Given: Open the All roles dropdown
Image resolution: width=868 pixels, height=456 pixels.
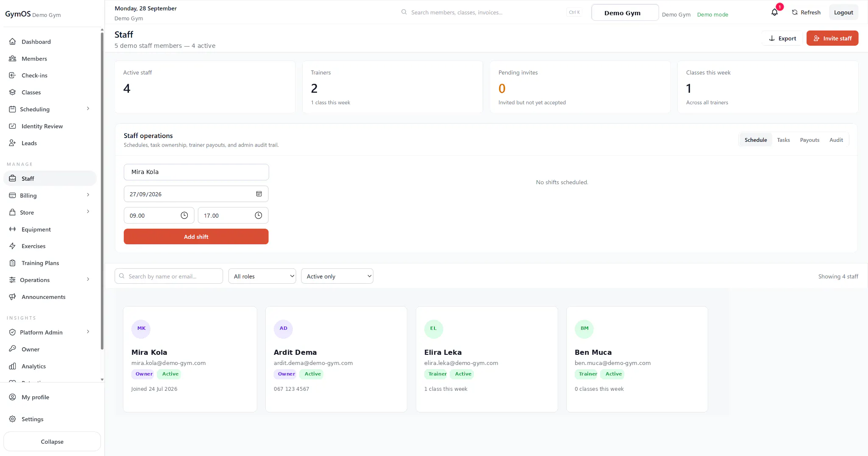Looking at the screenshot, I should (x=262, y=276).
